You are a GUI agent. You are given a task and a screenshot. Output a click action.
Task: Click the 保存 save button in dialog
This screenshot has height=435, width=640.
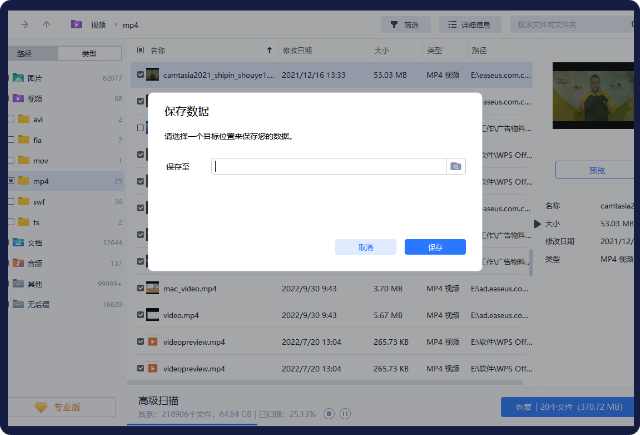pyautogui.click(x=435, y=247)
